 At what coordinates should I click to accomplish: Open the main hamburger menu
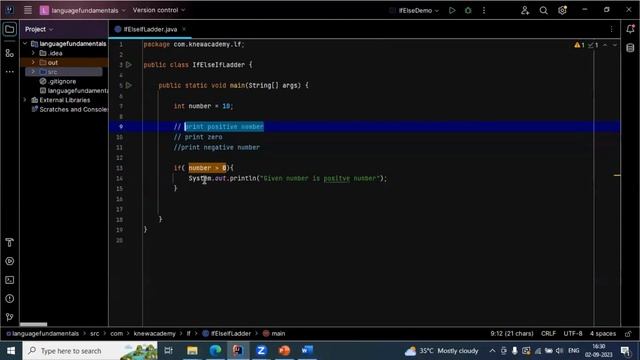coord(28,10)
